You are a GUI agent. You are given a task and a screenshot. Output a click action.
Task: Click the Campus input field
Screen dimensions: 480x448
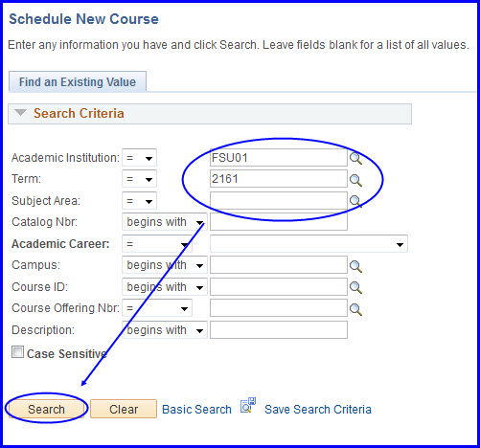279,265
